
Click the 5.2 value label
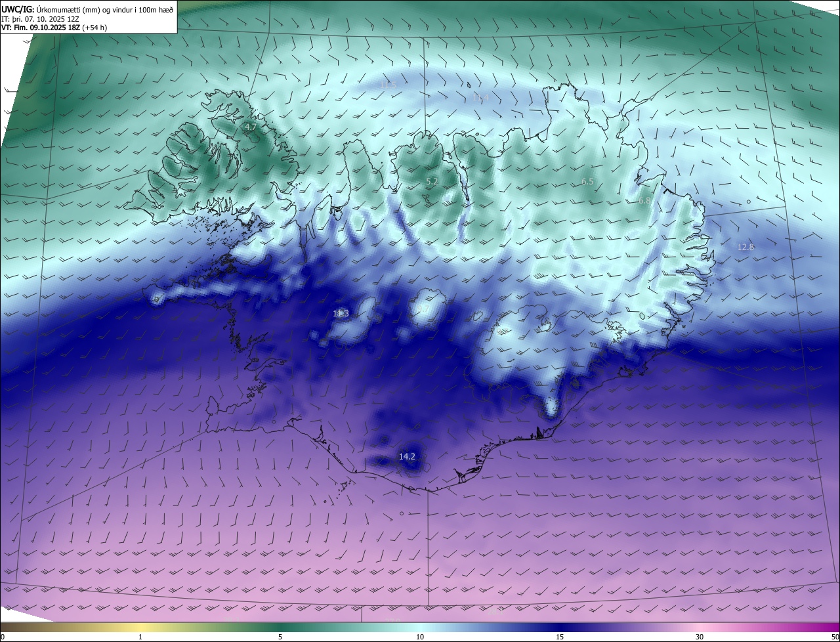click(x=432, y=181)
